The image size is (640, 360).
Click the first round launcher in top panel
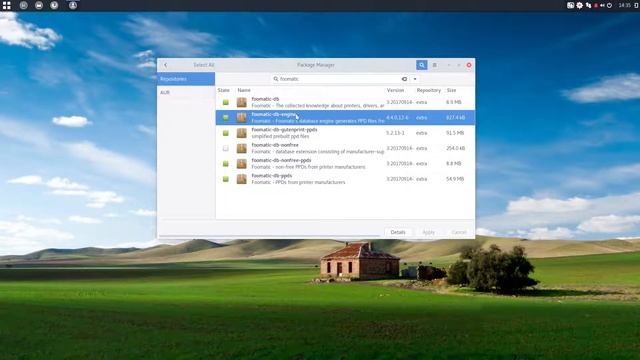click(x=24, y=5)
